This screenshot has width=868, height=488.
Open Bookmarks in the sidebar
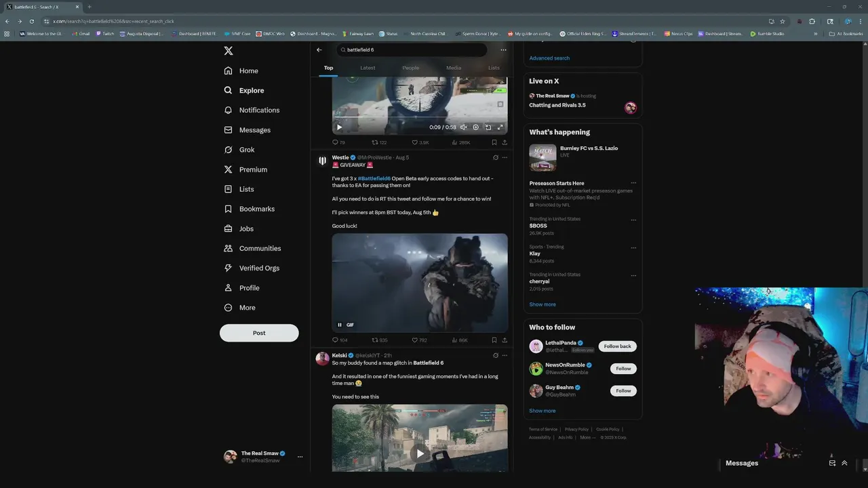point(250,209)
